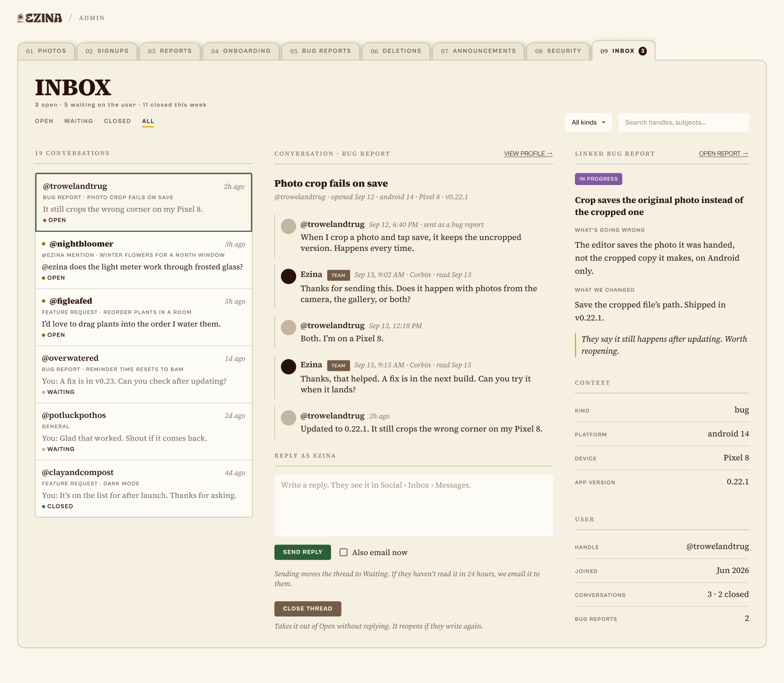Click into the reply message text area
Screen dimensions: 784x683
[414, 505]
